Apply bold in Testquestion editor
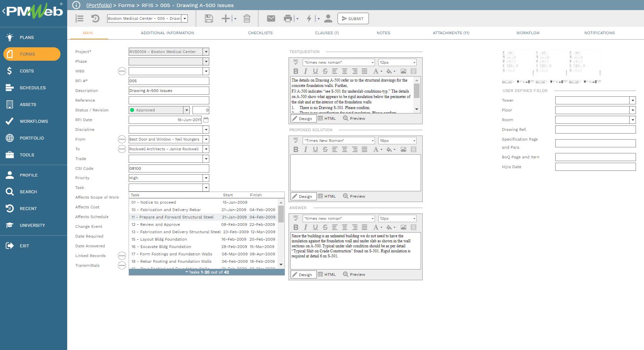Screen dimensions: 644x350 pyautogui.click(x=296, y=71)
